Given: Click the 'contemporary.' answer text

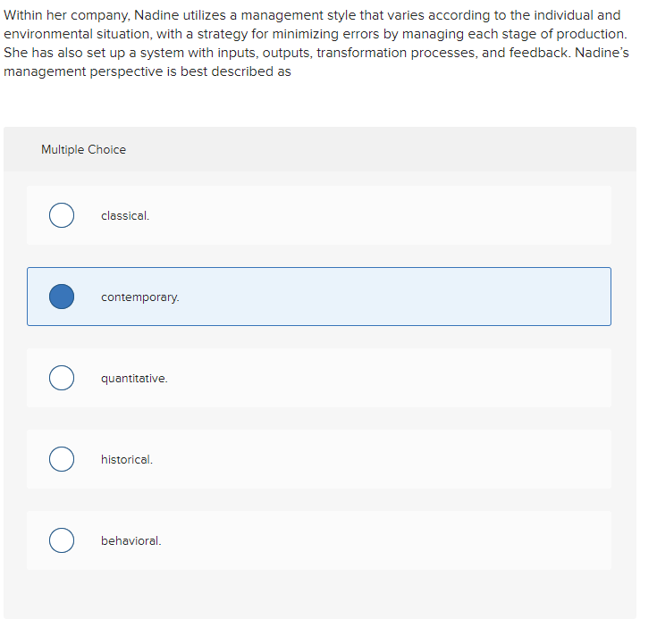Looking at the screenshot, I should tap(140, 297).
